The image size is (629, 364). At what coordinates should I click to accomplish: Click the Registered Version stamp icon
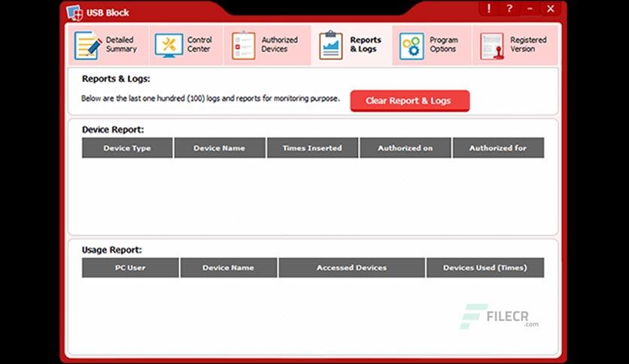coord(492,46)
